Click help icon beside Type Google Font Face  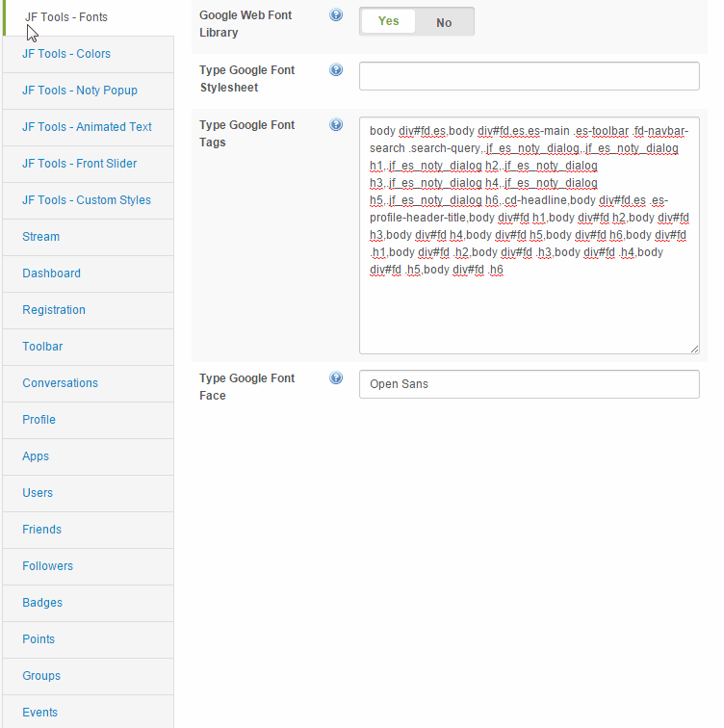(336, 378)
